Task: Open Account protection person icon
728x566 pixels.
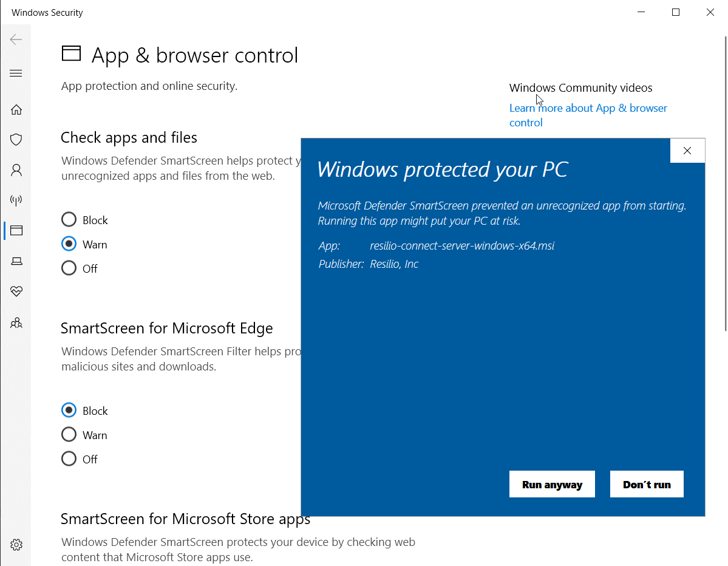Action: 16,170
